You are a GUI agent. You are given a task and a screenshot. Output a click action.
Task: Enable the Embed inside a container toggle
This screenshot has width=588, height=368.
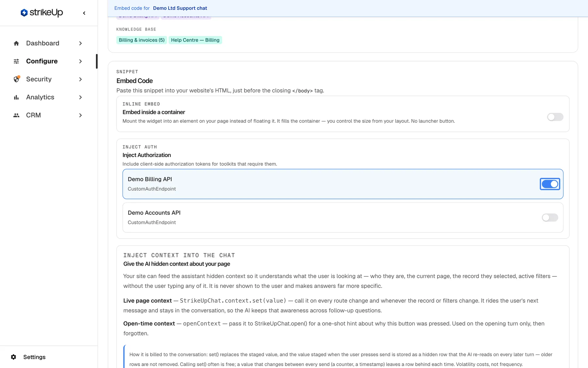pyautogui.click(x=555, y=117)
